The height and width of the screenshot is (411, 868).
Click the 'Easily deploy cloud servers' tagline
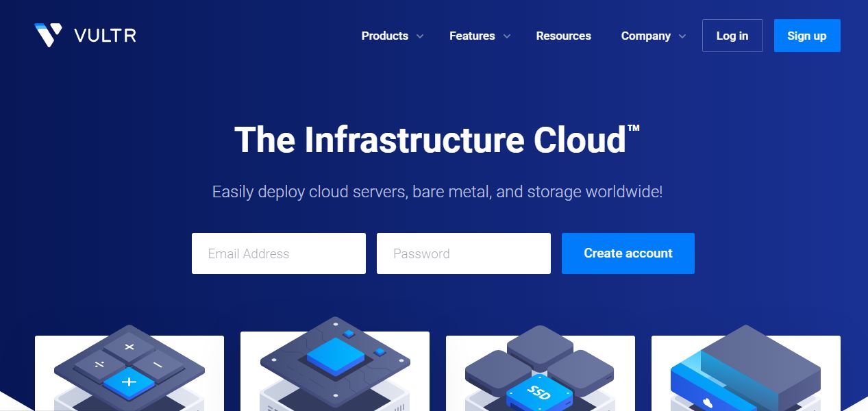click(x=437, y=192)
